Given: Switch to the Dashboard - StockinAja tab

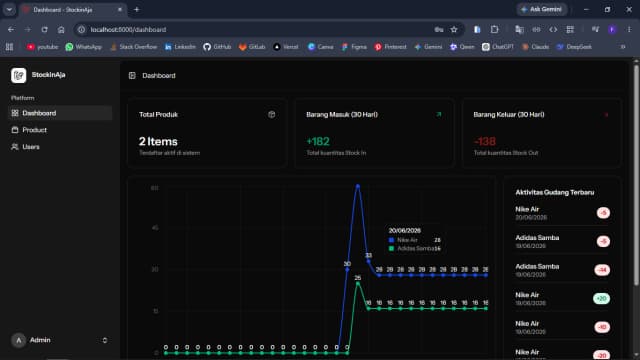Looking at the screenshot, I should tap(73, 9).
